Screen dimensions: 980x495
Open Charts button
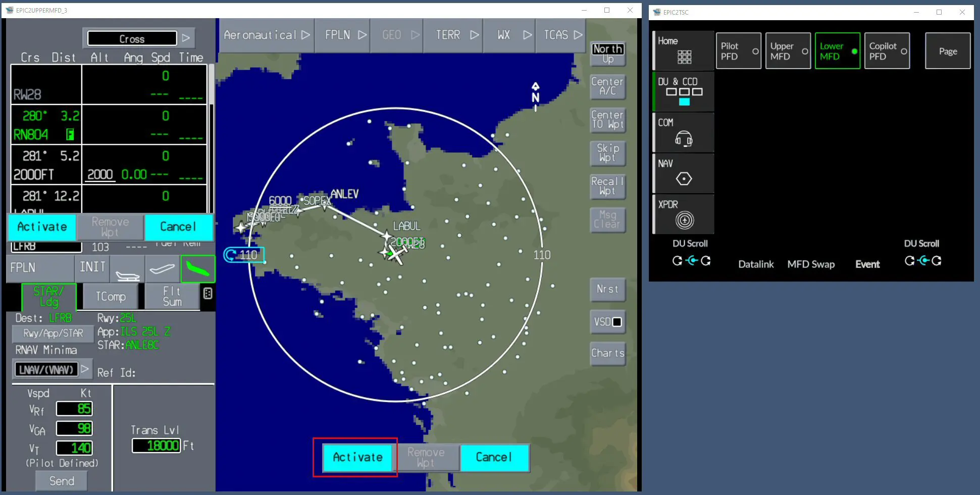click(608, 354)
